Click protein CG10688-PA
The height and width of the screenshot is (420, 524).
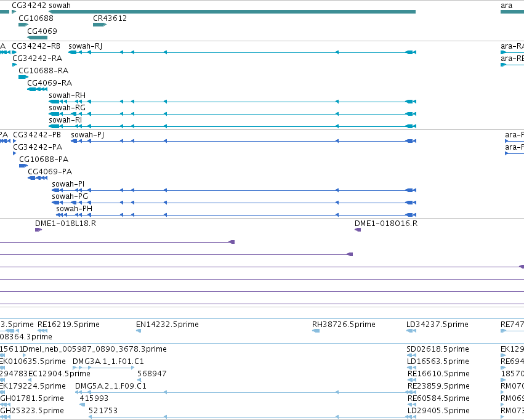23,166
